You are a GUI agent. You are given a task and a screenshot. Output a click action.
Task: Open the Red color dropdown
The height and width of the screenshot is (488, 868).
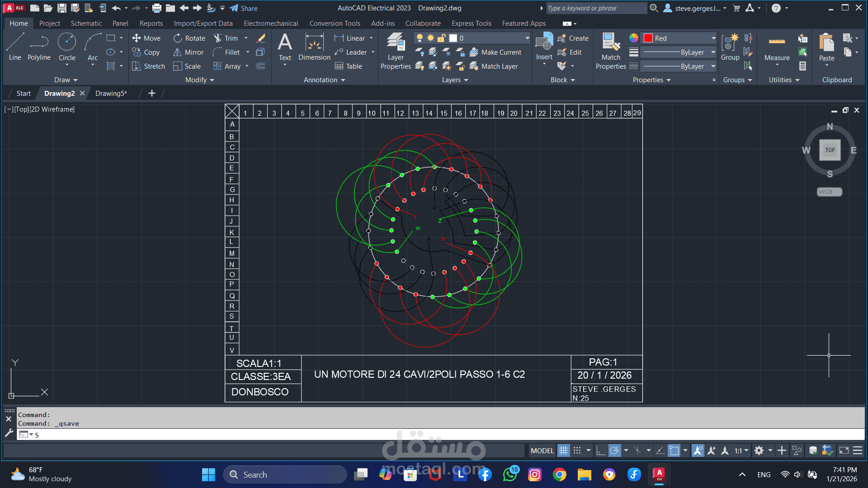[x=713, y=38]
